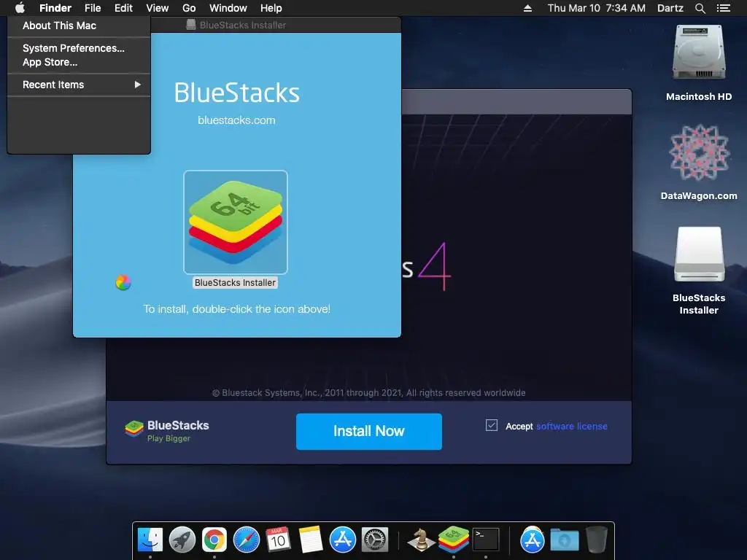Open the Edit menu
This screenshot has width=747, height=560.
(123, 8)
